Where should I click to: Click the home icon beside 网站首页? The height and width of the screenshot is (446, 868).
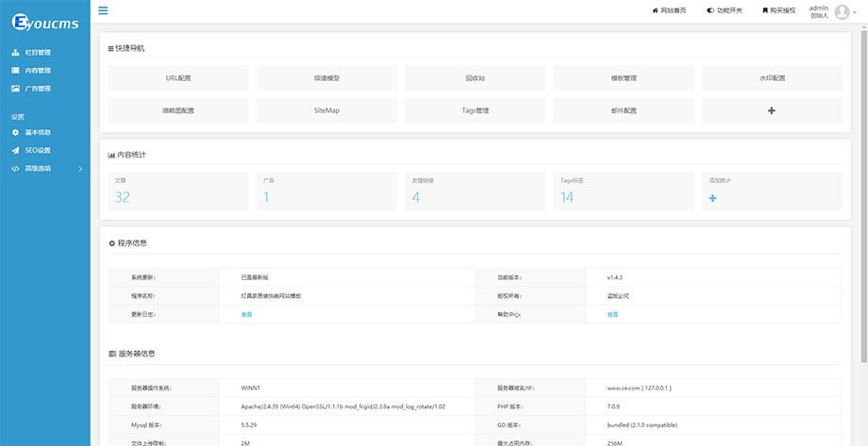pyautogui.click(x=655, y=10)
